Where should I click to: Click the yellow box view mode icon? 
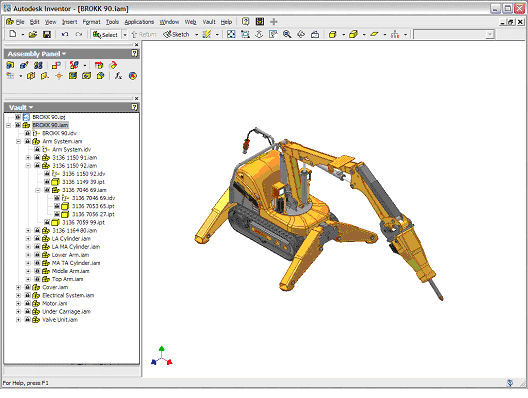pyautogui.click(x=353, y=34)
